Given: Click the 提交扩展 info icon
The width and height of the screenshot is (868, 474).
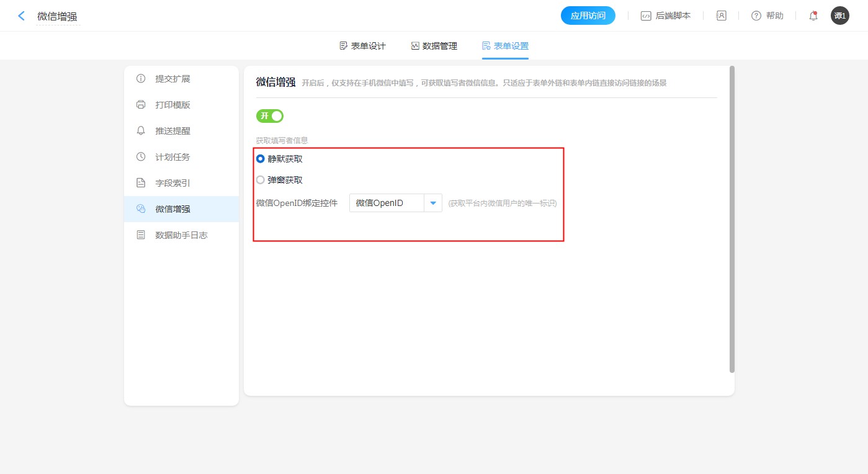Looking at the screenshot, I should [x=141, y=79].
